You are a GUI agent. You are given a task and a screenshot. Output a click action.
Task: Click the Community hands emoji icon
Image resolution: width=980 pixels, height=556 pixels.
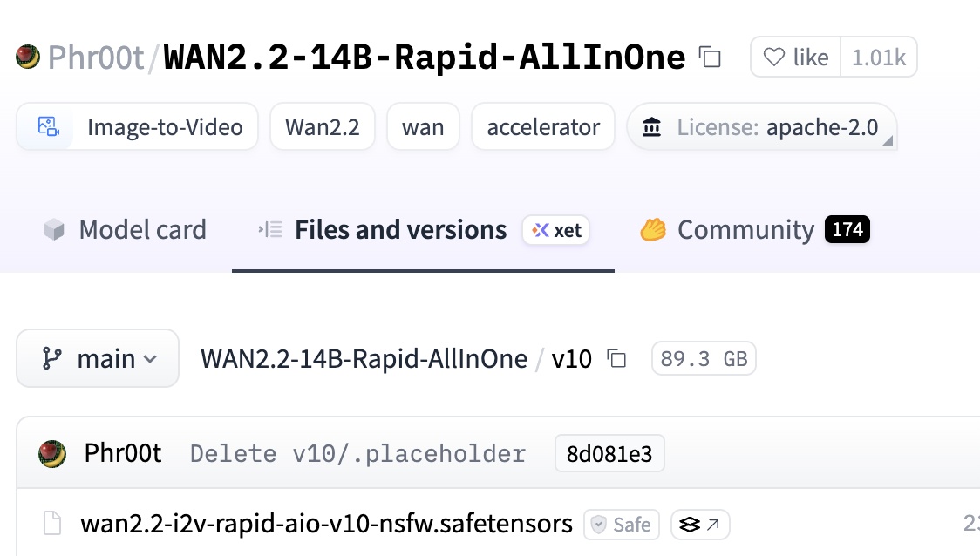pos(653,229)
